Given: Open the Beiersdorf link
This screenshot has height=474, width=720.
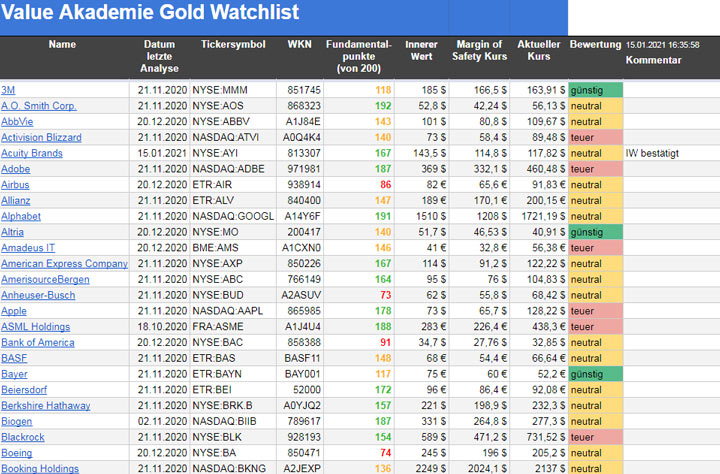Looking at the screenshot, I should 24,389.
